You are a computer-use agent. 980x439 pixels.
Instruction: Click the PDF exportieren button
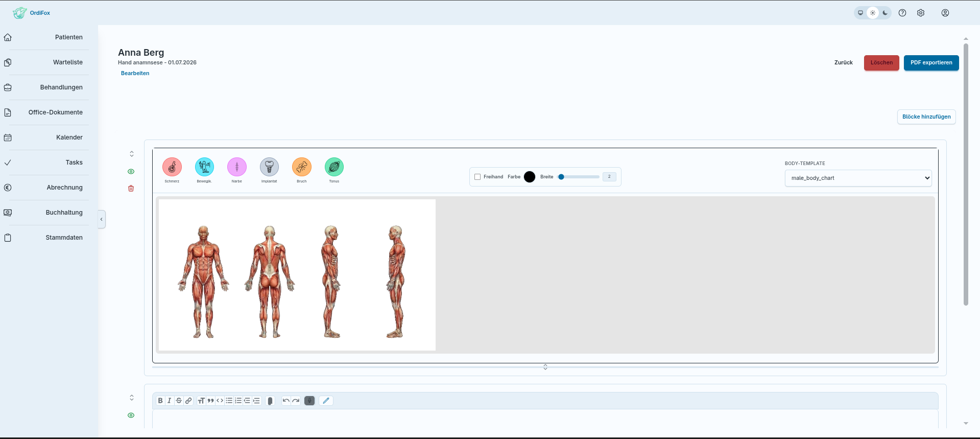point(931,62)
